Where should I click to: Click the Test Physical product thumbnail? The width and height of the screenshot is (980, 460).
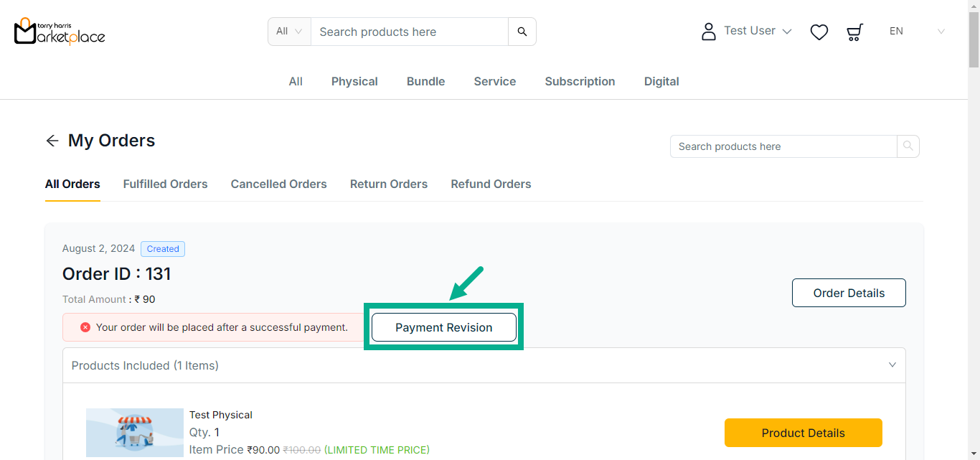pos(135,433)
